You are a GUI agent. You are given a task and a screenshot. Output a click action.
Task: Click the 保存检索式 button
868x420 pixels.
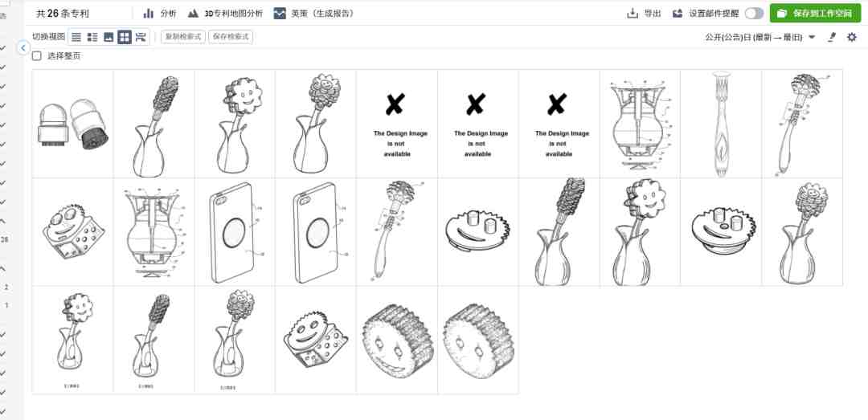tap(231, 37)
